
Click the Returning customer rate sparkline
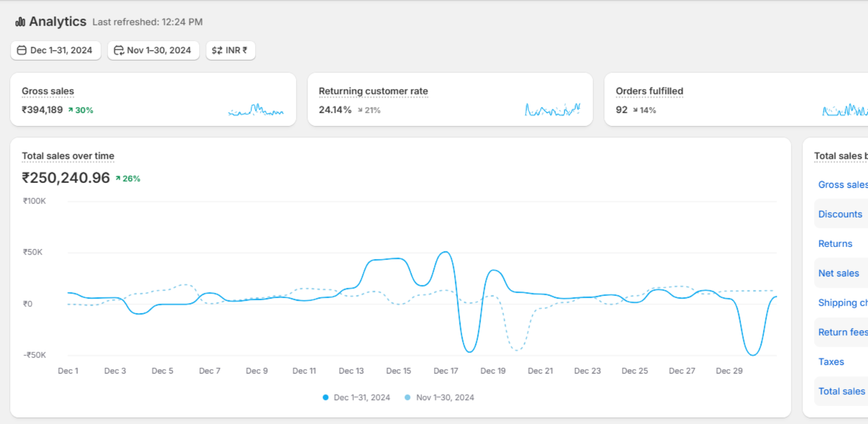(x=552, y=110)
